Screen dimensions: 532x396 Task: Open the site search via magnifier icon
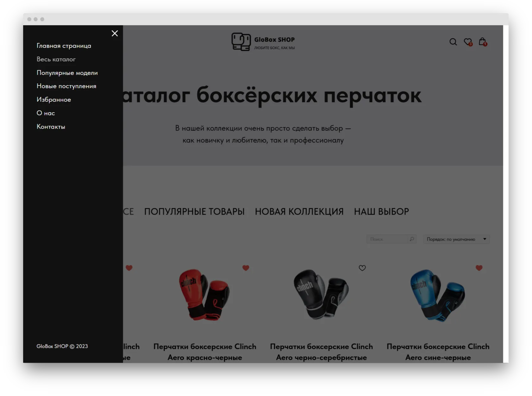[x=453, y=41]
